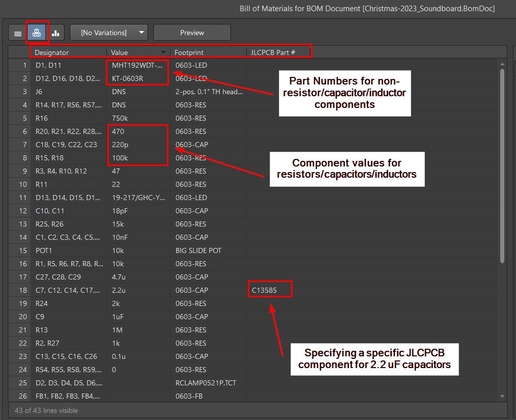
Task: Sort by the Designator column header
Action: (x=69, y=52)
